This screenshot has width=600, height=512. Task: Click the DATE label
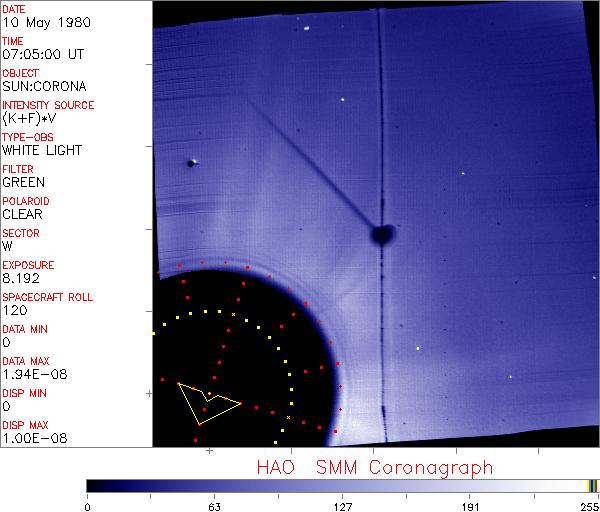pos(13,9)
